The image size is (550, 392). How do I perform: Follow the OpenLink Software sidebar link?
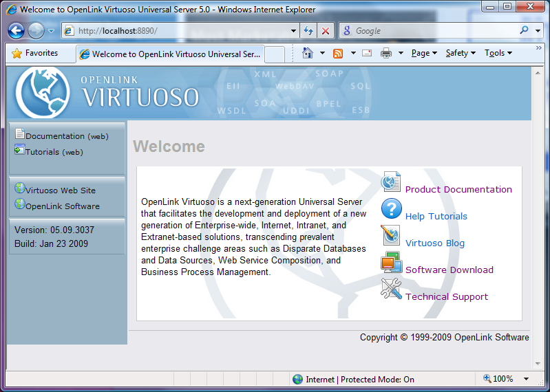pos(62,206)
